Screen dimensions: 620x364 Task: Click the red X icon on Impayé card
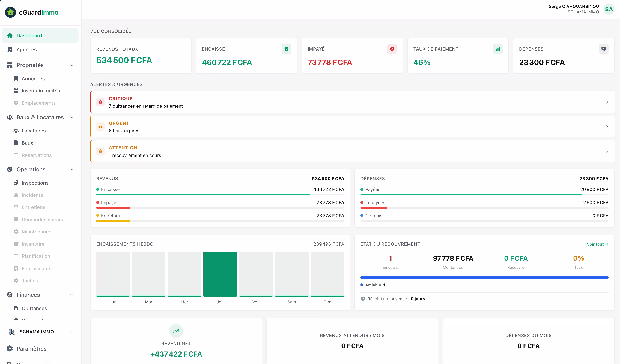(392, 49)
